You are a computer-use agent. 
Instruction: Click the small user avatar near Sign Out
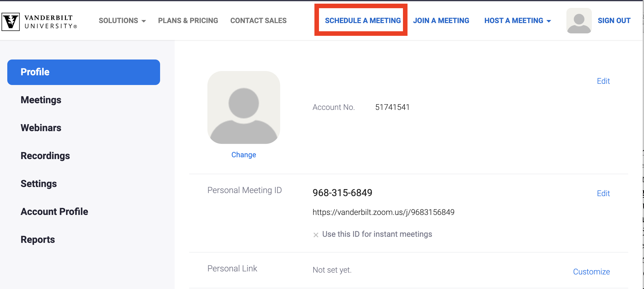579,21
